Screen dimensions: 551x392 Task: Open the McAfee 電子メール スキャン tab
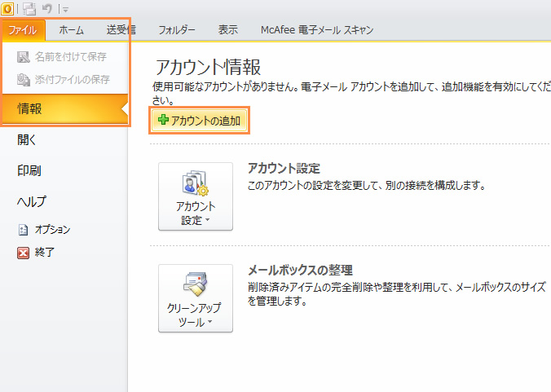pos(317,30)
